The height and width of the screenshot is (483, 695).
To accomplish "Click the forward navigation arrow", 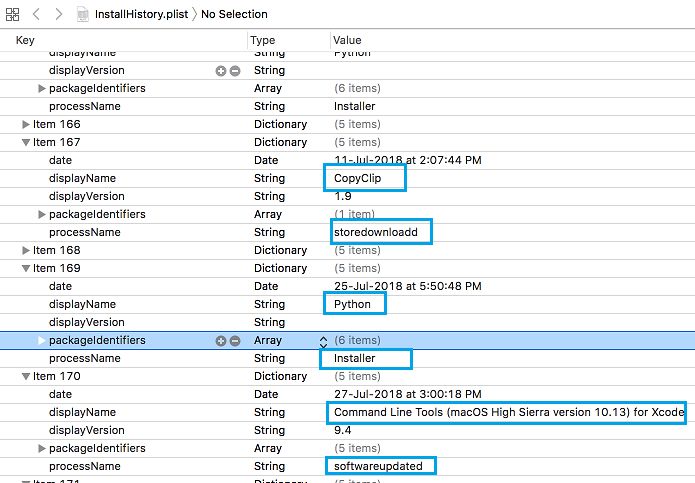I will click(59, 14).
